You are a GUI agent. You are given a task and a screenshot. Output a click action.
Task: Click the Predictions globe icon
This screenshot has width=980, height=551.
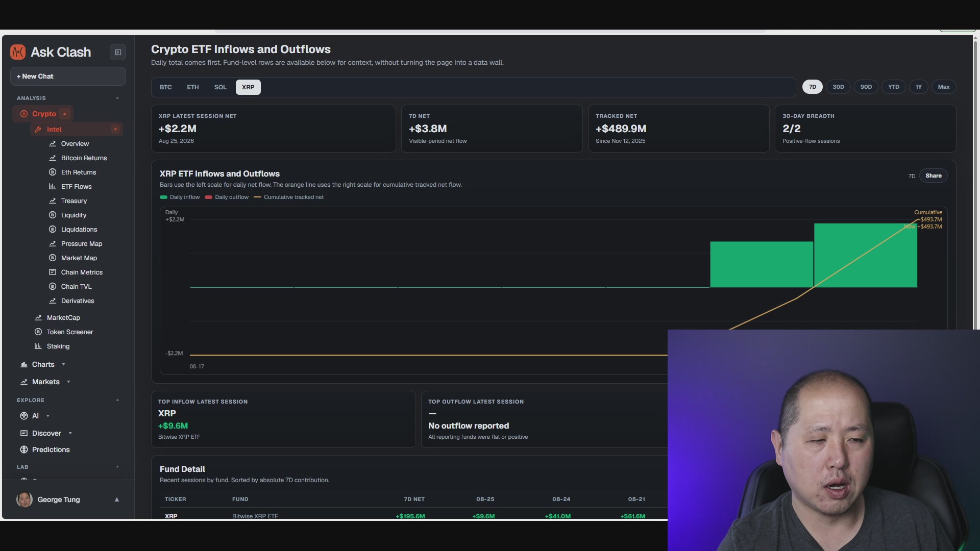coord(24,450)
